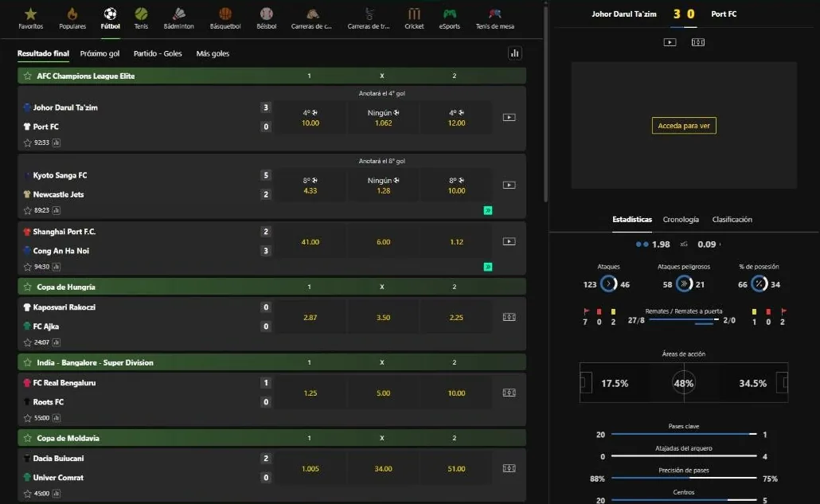Pick odds 1.25 for FC Real Bengaluru
The width and height of the screenshot is (820, 504).
[310, 393]
